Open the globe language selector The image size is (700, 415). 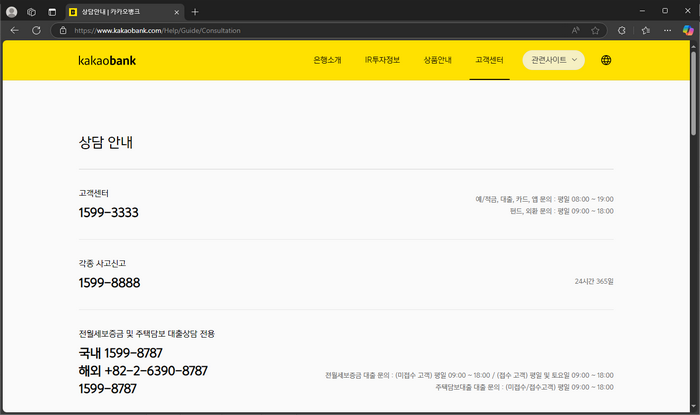point(606,60)
